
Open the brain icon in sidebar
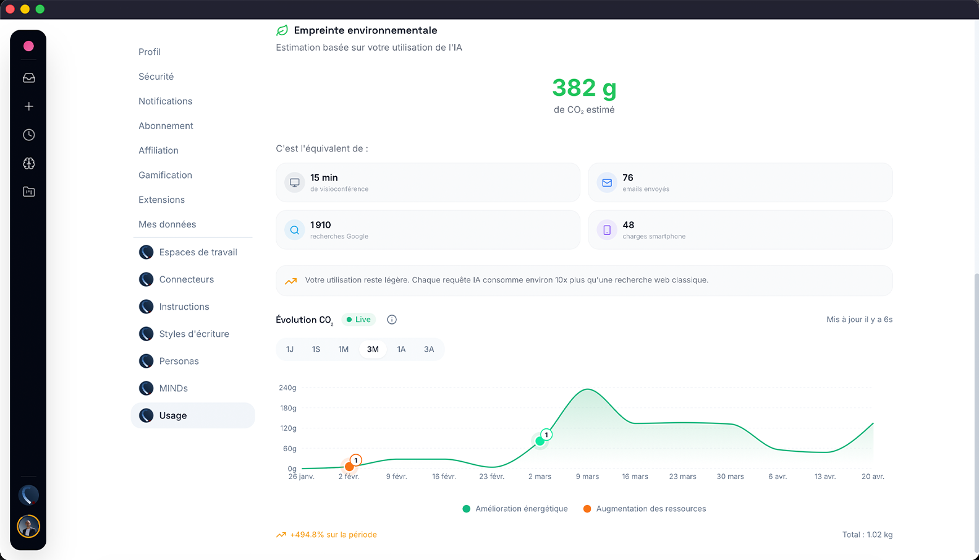click(x=28, y=163)
